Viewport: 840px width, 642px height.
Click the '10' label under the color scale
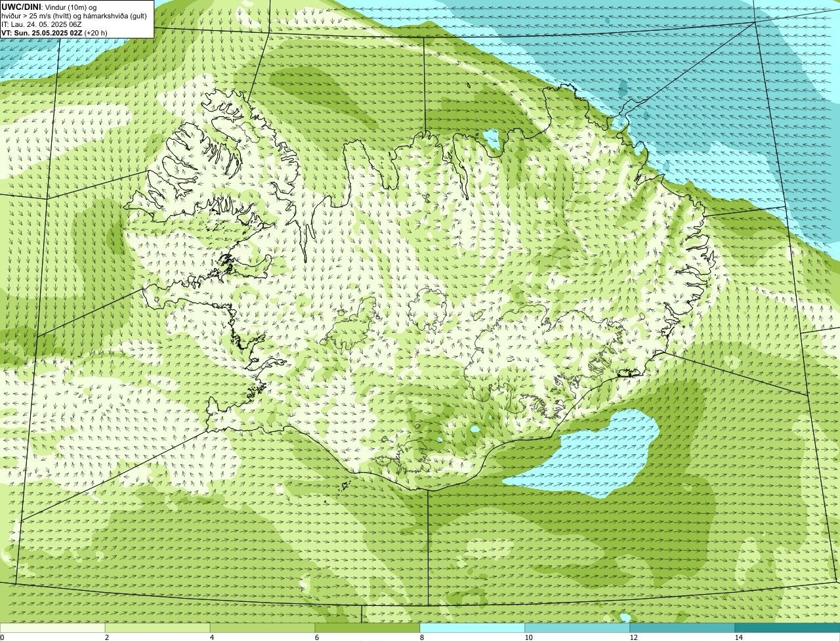coord(528,637)
